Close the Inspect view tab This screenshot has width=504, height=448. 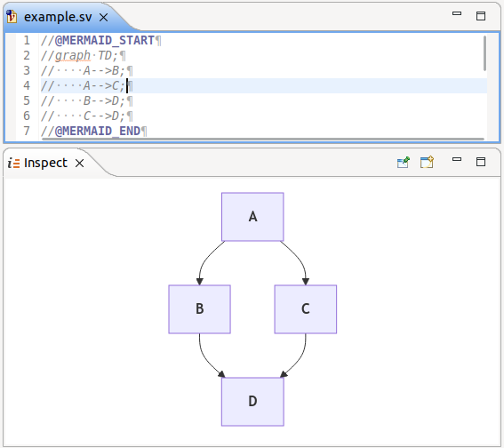coord(79,164)
